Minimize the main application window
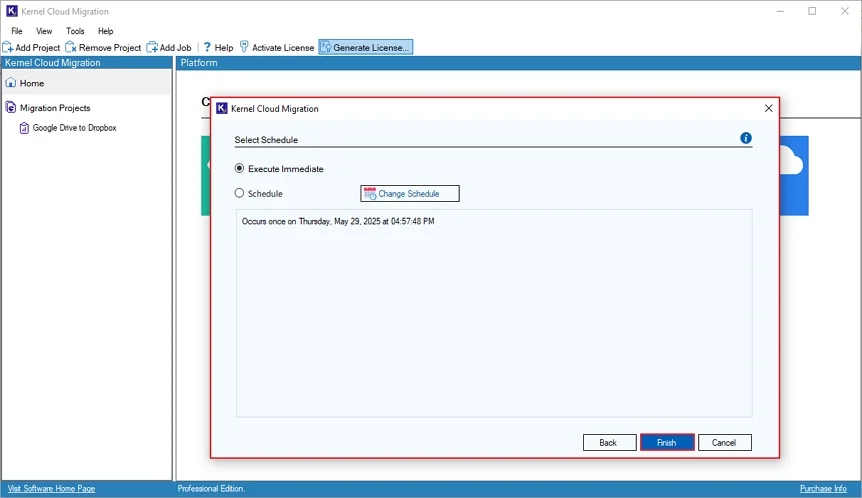Viewport: 862px width, 498px height. (780, 11)
